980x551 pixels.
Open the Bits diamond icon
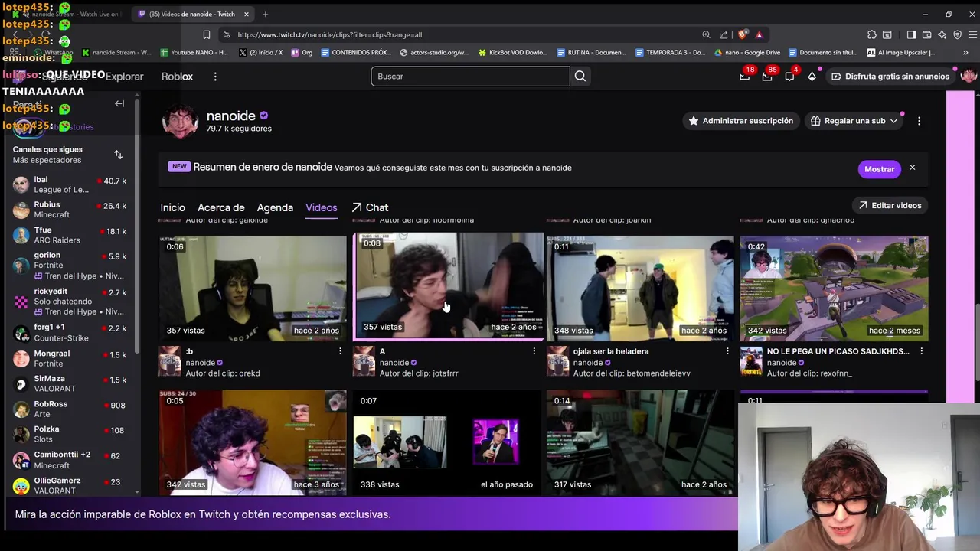812,76
